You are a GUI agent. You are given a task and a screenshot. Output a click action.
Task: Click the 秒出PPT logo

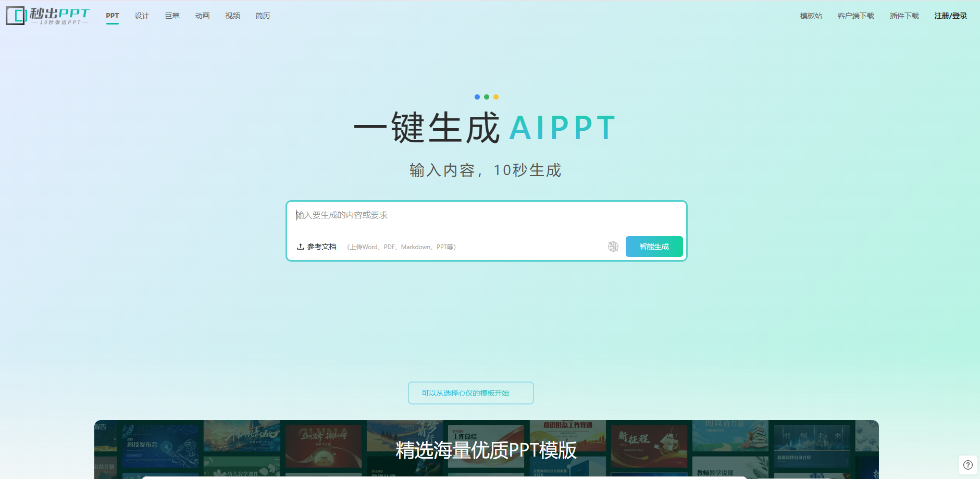coord(47,16)
